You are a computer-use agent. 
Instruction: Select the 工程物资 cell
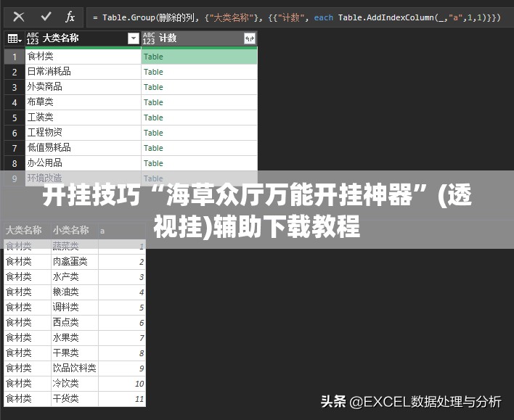[x=83, y=133]
